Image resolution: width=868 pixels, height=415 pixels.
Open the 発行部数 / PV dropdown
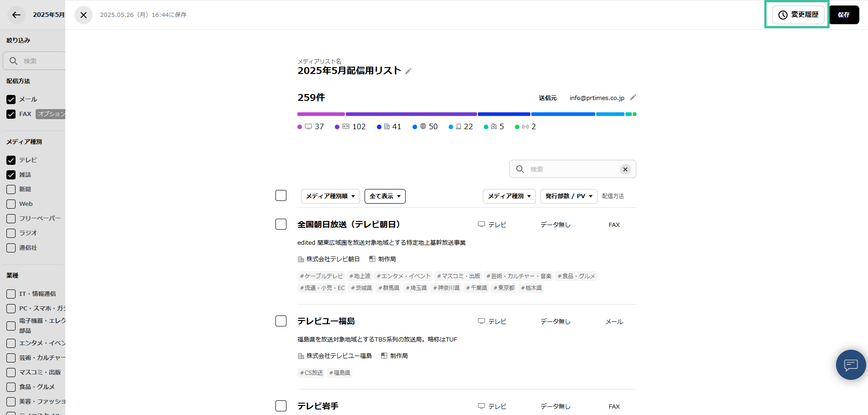pos(568,196)
